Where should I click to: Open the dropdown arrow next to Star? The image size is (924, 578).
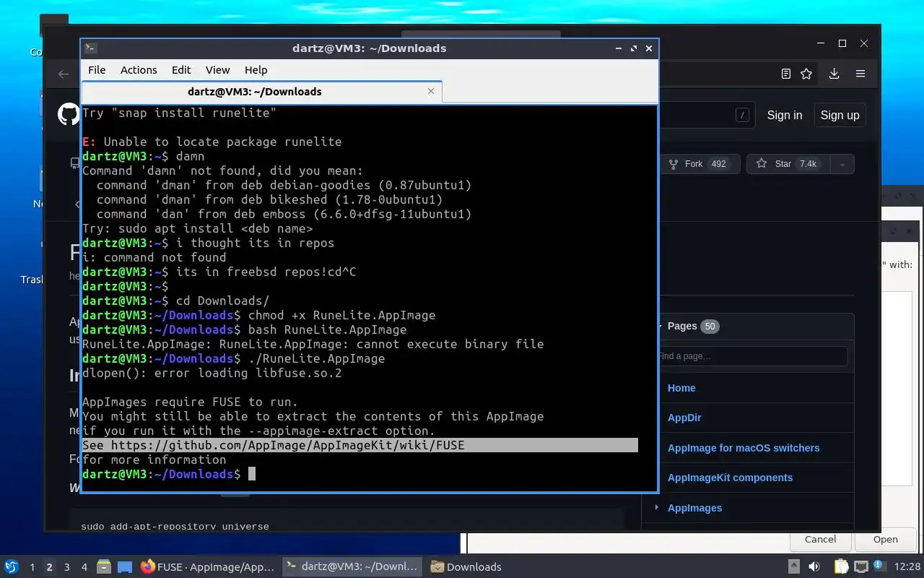pos(842,164)
